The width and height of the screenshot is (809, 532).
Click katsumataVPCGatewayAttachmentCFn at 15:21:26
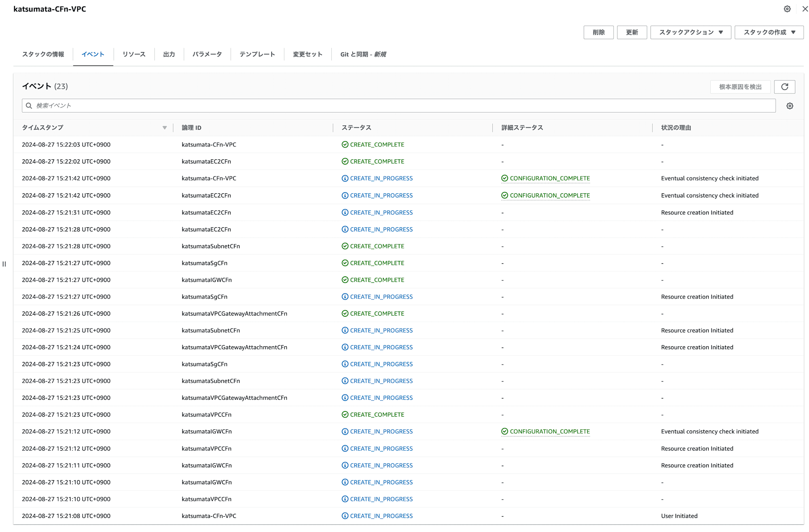tap(234, 314)
